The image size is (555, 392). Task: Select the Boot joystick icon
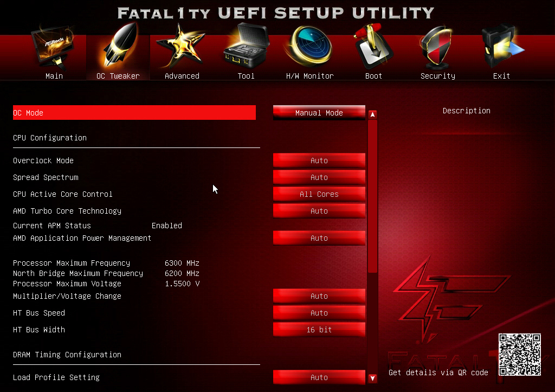373,47
